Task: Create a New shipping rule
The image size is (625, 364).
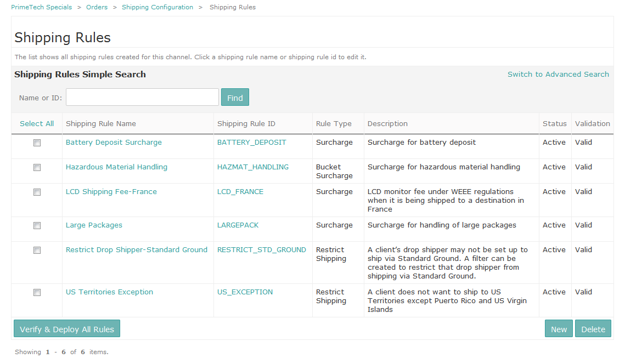Action: click(559, 328)
